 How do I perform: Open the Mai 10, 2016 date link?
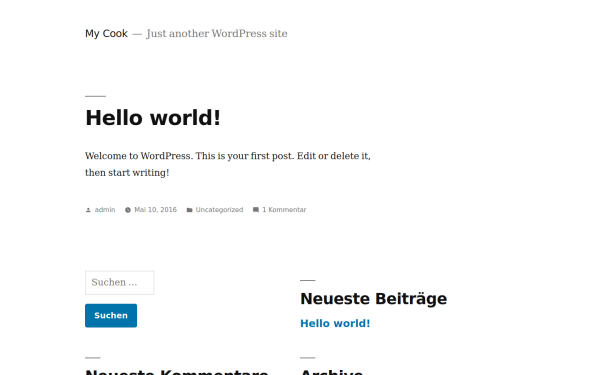point(155,210)
